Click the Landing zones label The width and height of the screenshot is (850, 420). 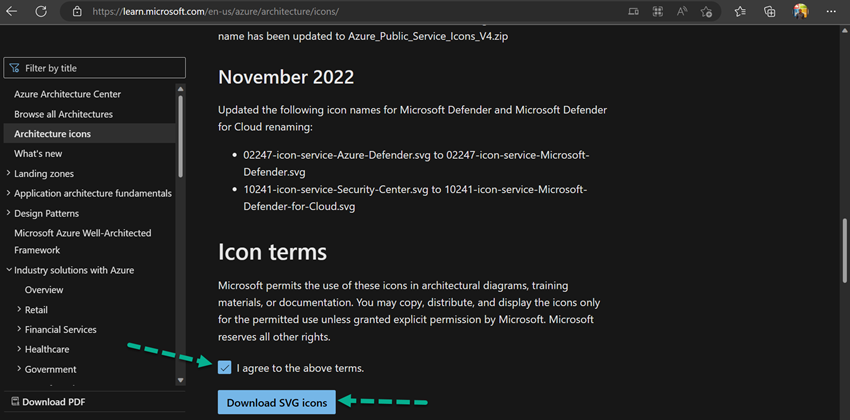[44, 173]
